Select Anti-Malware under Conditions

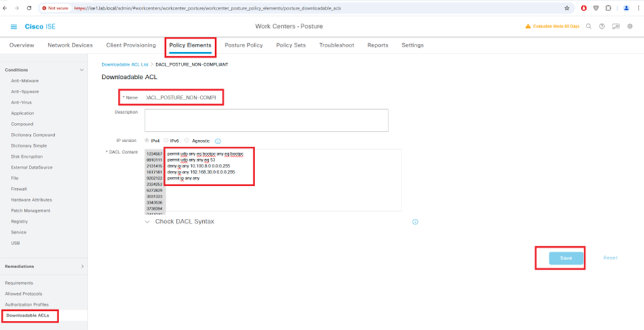point(25,81)
